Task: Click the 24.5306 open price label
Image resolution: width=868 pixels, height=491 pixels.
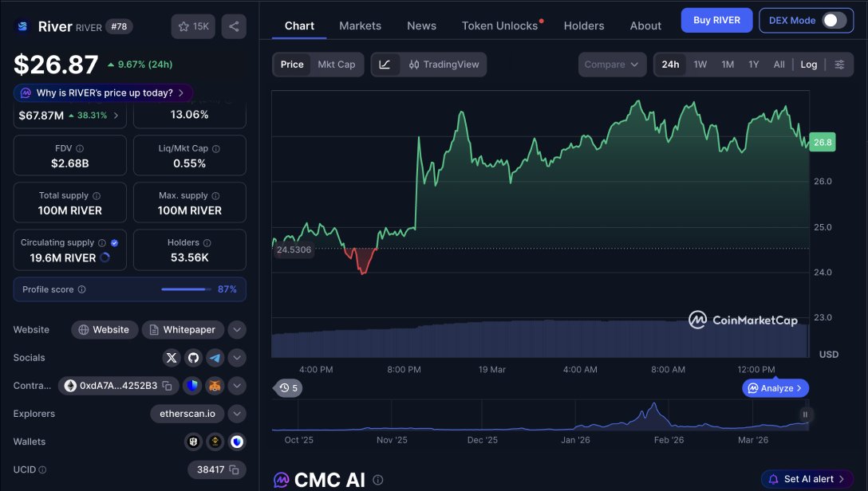Action: pyautogui.click(x=294, y=249)
